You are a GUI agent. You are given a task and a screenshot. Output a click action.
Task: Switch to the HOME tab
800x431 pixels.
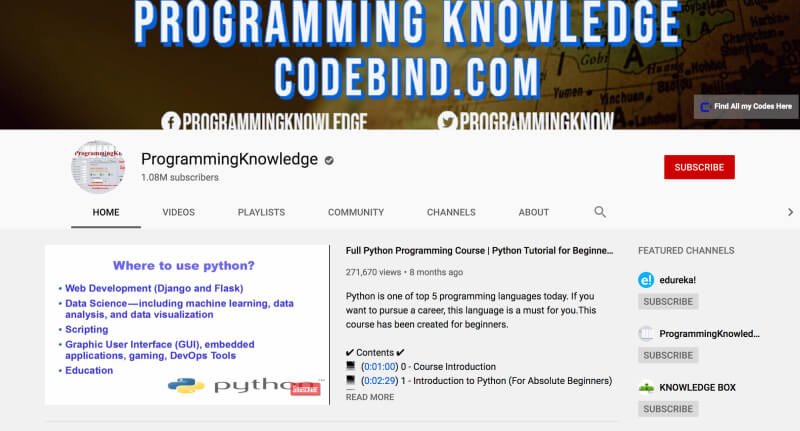click(x=106, y=212)
